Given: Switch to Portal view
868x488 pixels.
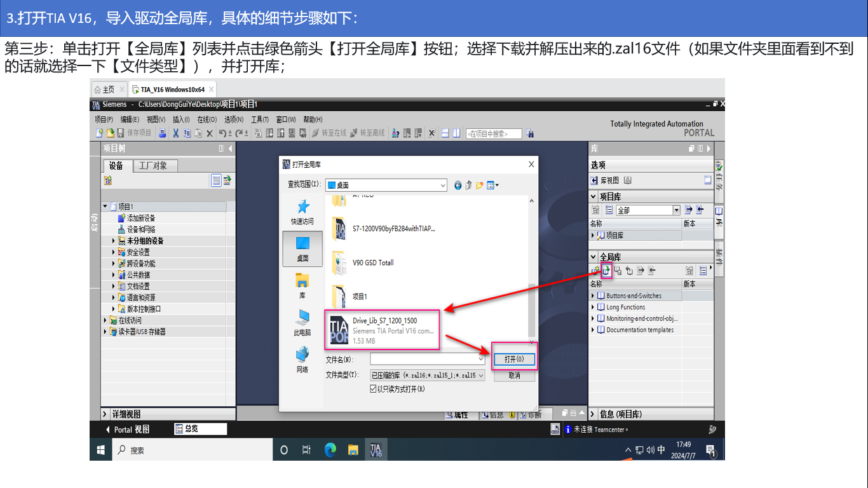Looking at the screenshot, I should tap(127, 430).
